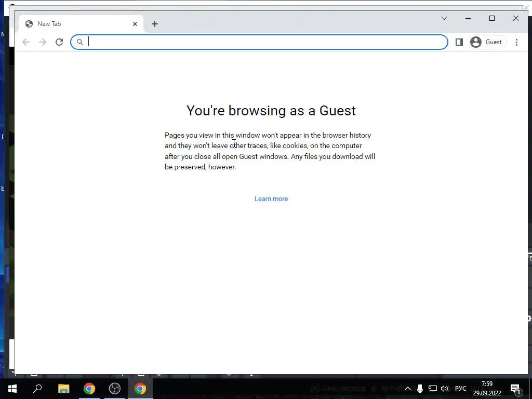The height and width of the screenshot is (399, 532).
Task: Close the New Tab tab
Action: [x=135, y=24]
